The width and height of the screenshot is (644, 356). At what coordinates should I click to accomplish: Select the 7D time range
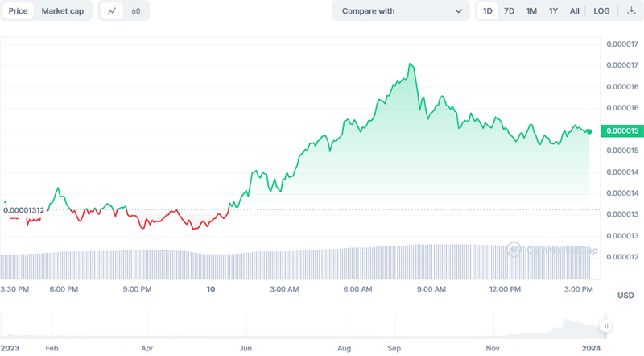pyautogui.click(x=509, y=11)
